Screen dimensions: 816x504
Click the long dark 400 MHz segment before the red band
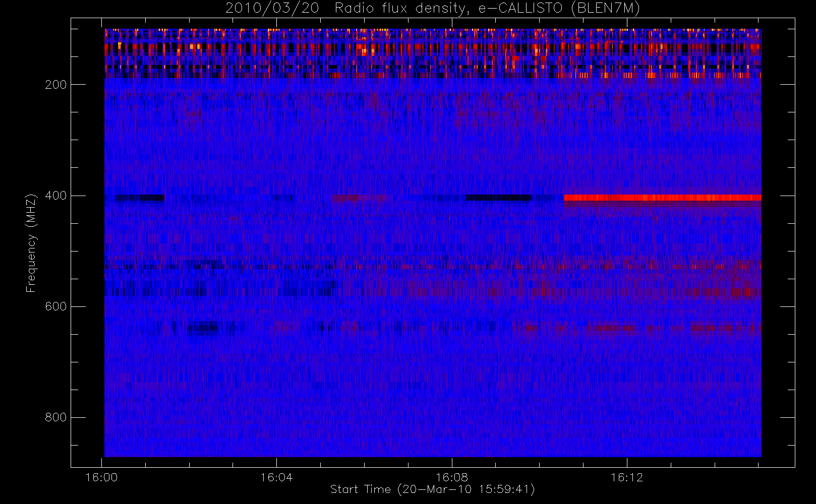[x=498, y=198]
